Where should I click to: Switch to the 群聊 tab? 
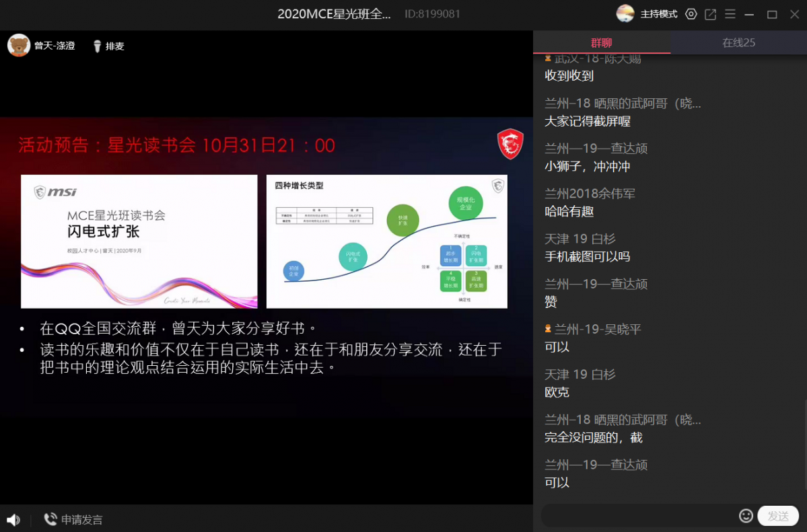click(x=601, y=42)
